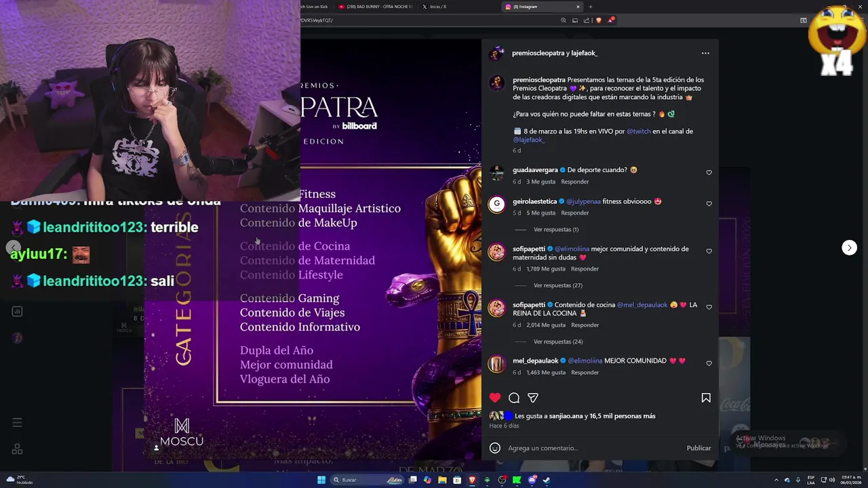Open File Explorer from the taskbar

pos(442,480)
